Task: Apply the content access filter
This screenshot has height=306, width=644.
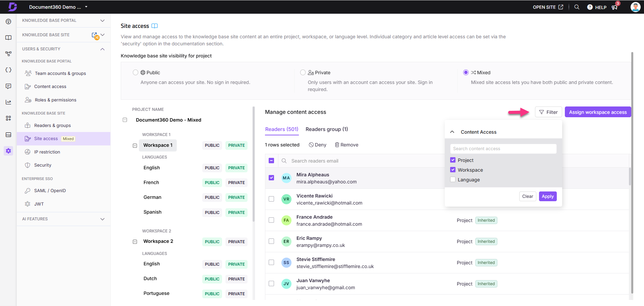Action: [x=548, y=196]
